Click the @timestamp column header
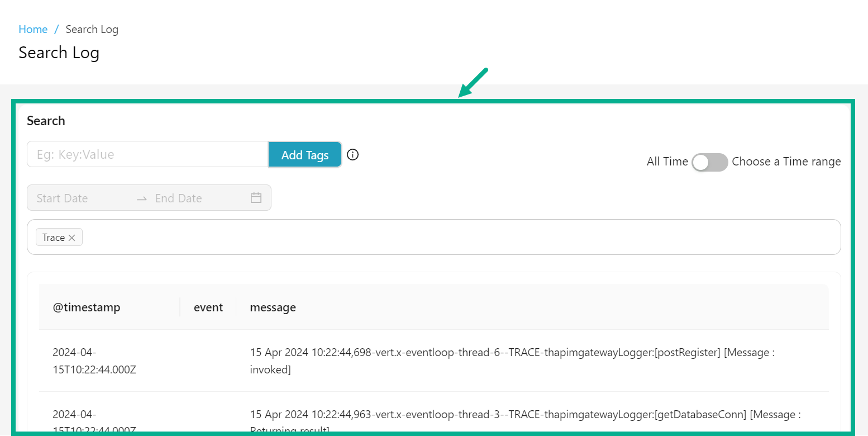Viewport: 868px width, 436px height. pos(87,307)
